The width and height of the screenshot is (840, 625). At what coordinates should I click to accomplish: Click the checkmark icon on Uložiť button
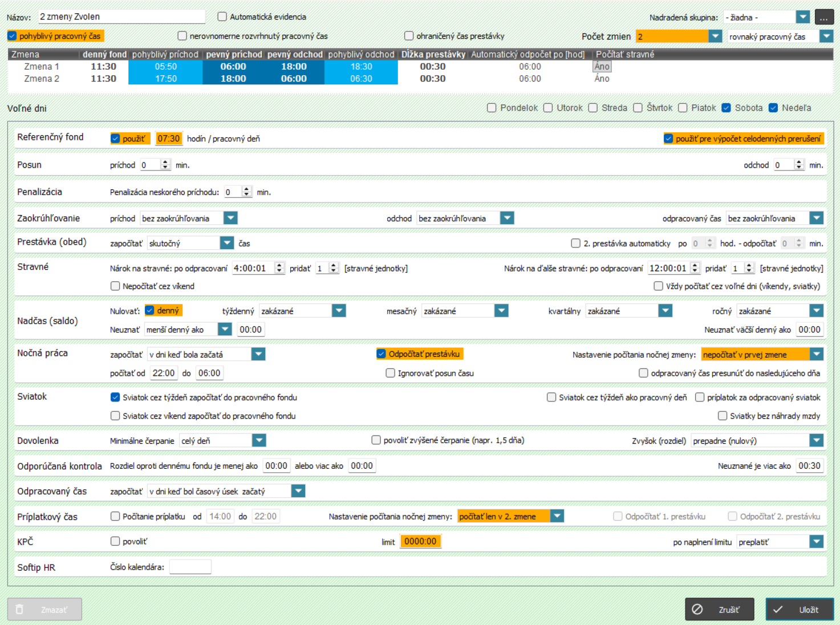click(x=778, y=610)
